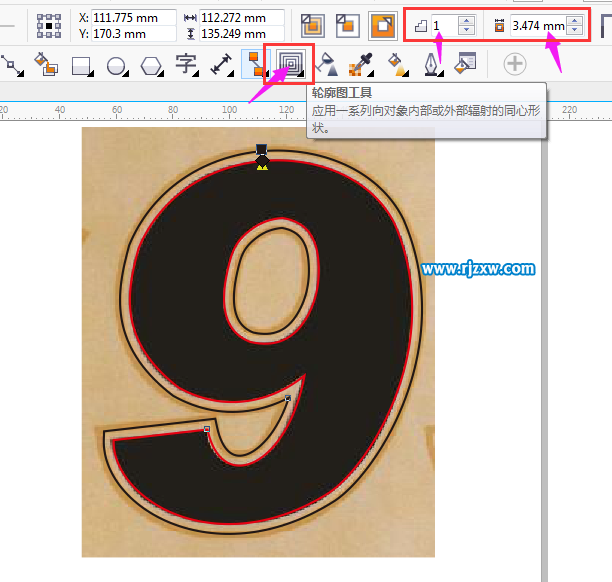Select the Rectangle tool
Screen dimensions: 612x582
[82, 65]
